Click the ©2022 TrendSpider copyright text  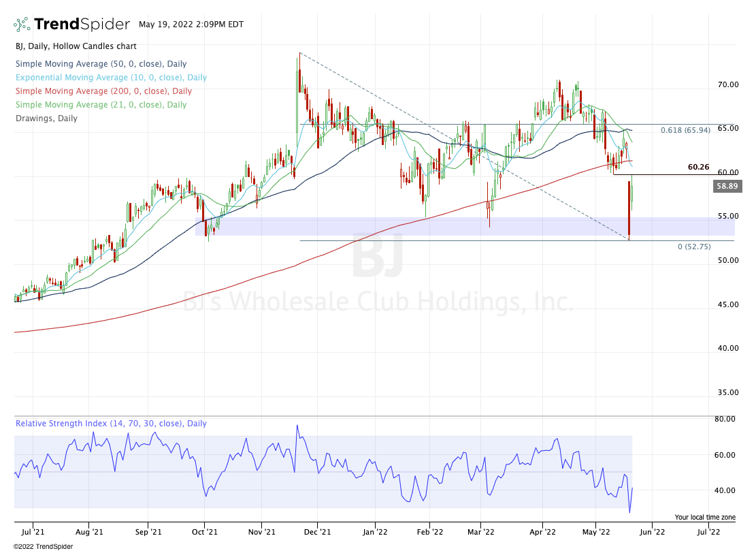44,547
